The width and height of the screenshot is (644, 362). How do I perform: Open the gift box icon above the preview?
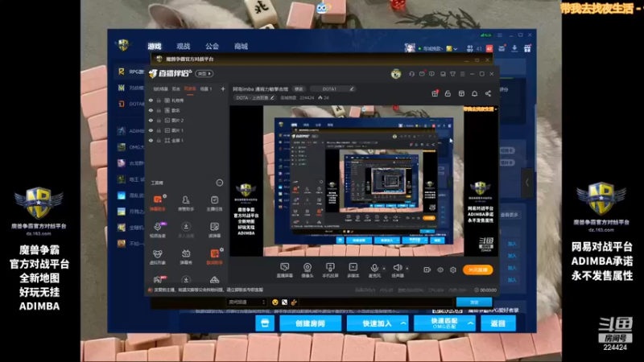[435, 93]
